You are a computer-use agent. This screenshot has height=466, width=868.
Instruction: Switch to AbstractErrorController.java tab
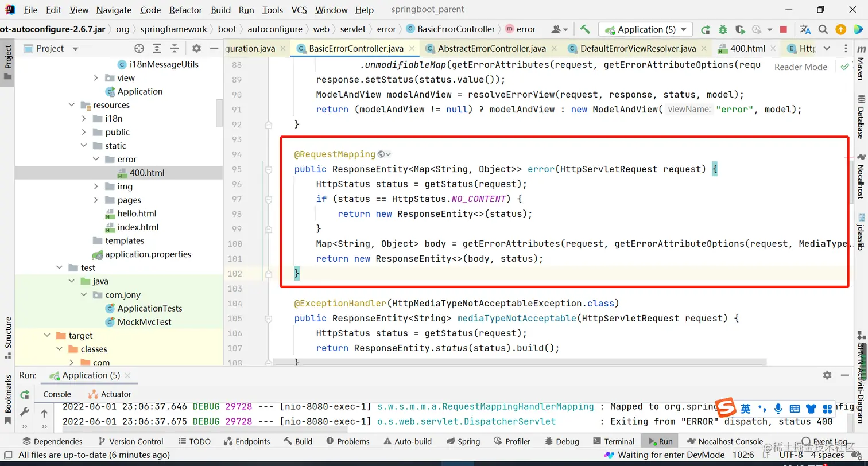tap(491, 49)
